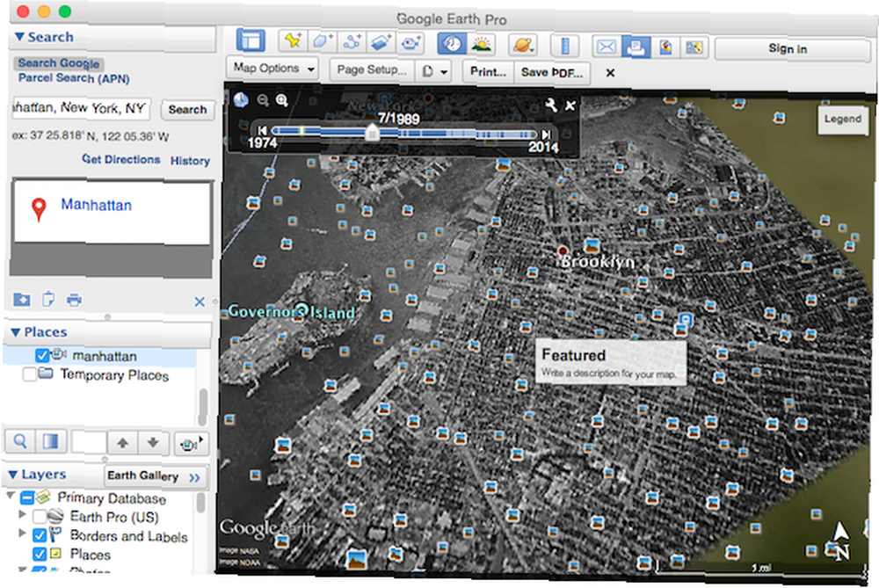Viewport: 879px width, 588px height.
Task: Uncheck the Borders and Labels checkbox
Action: pos(40,535)
